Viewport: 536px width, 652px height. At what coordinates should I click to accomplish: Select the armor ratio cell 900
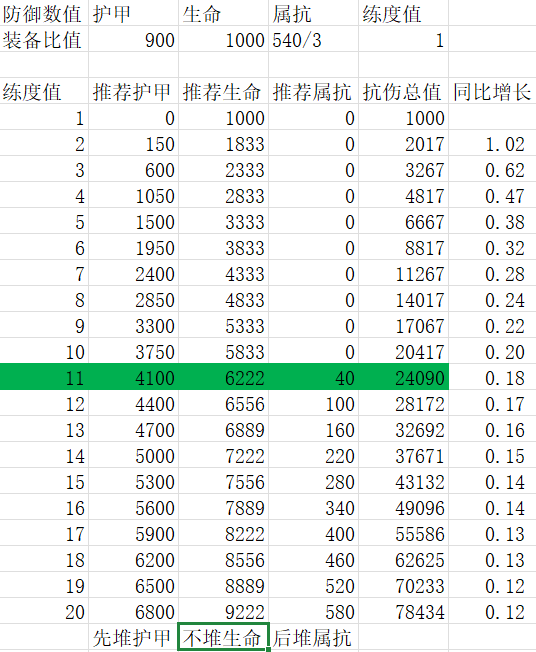(x=133, y=39)
